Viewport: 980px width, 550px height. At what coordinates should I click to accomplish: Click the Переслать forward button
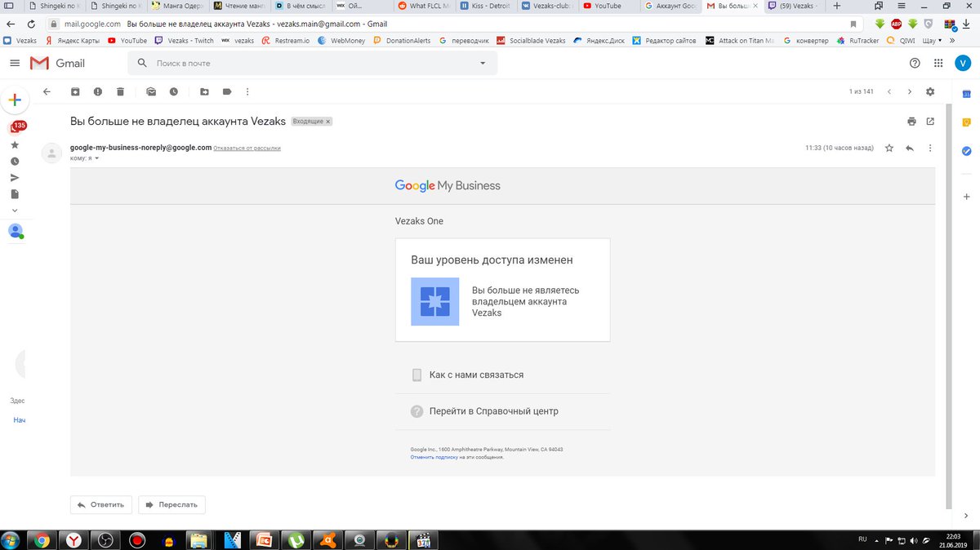pos(171,504)
